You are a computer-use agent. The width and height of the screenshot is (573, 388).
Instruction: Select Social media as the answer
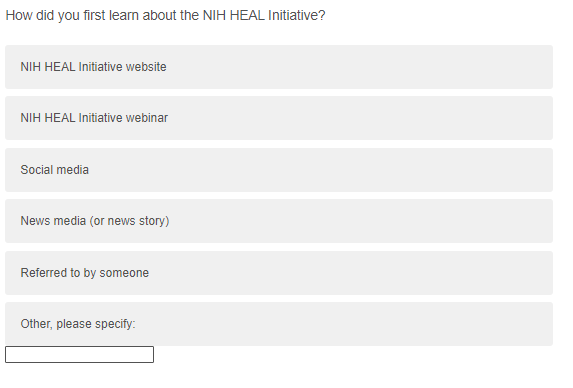pyautogui.click(x=279, y=170)
